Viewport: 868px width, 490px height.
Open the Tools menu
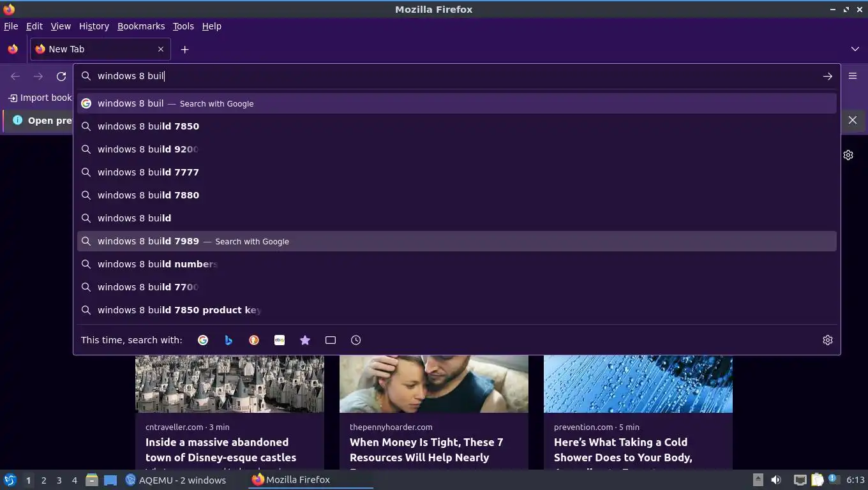(183, 26)
